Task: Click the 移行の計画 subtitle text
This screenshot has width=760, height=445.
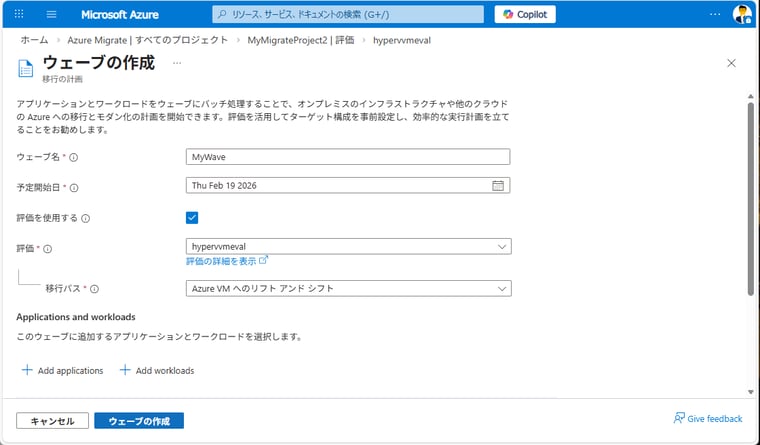Action: coord(63,79)
